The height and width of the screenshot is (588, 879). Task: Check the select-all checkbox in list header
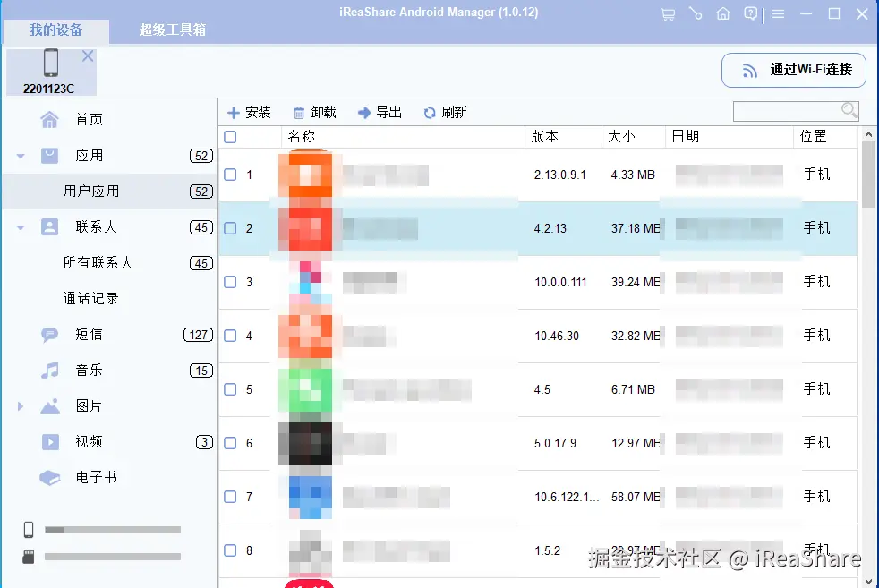230,136
